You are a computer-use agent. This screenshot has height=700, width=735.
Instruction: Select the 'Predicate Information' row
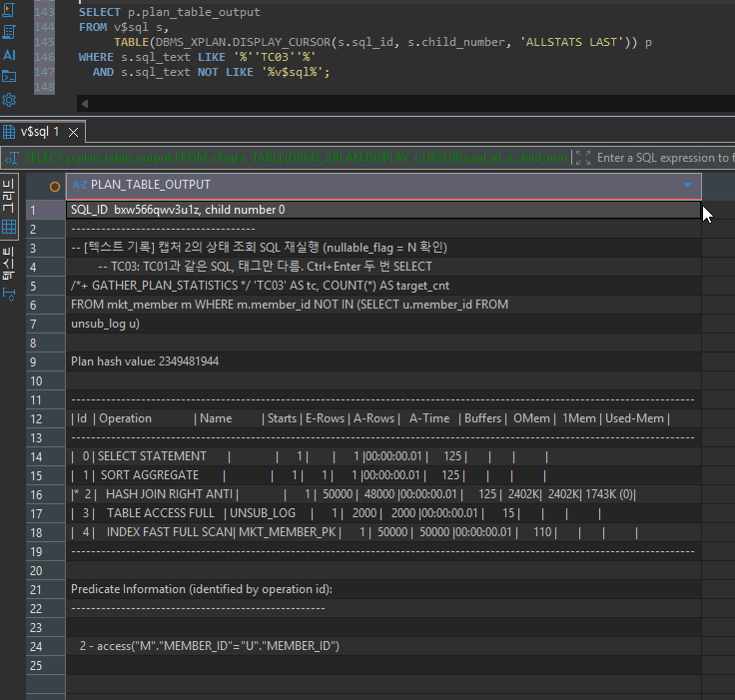point(383,589)
